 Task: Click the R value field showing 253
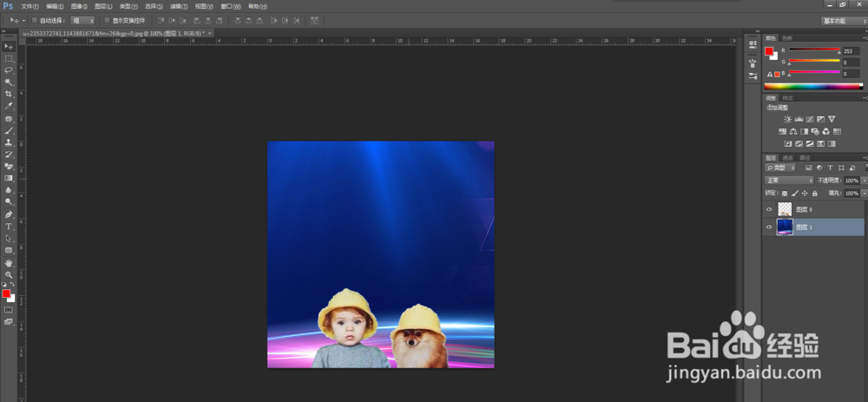852,51
